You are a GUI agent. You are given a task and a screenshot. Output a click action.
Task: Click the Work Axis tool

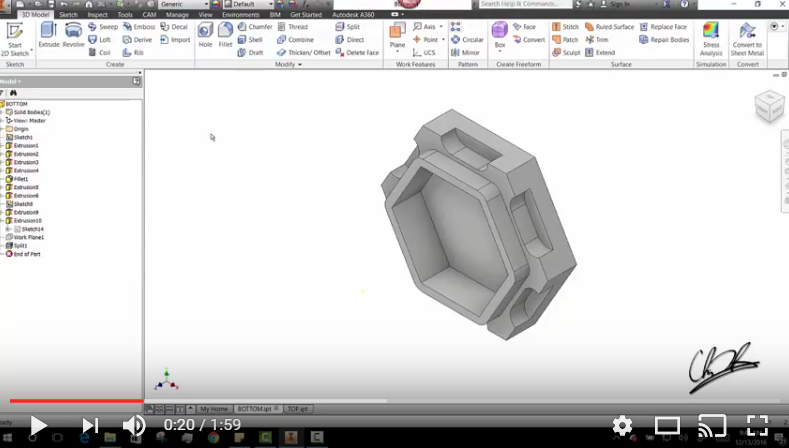click(424, 27)
